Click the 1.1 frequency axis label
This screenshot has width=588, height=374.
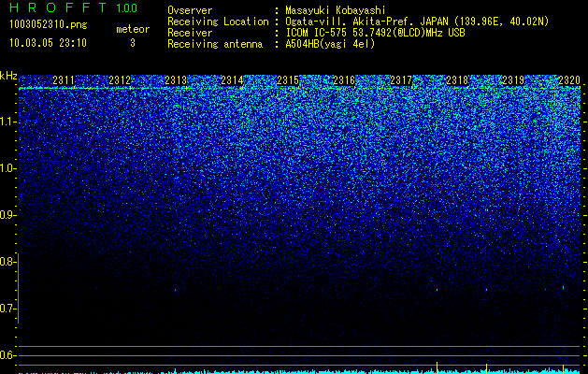(7, 122)
